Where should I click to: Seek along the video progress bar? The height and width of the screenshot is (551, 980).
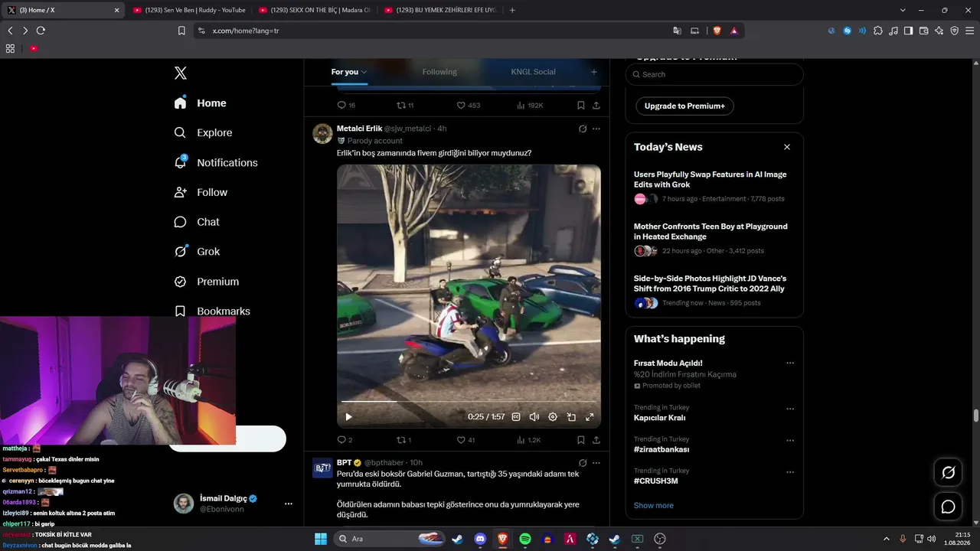[x=469, y=401]
